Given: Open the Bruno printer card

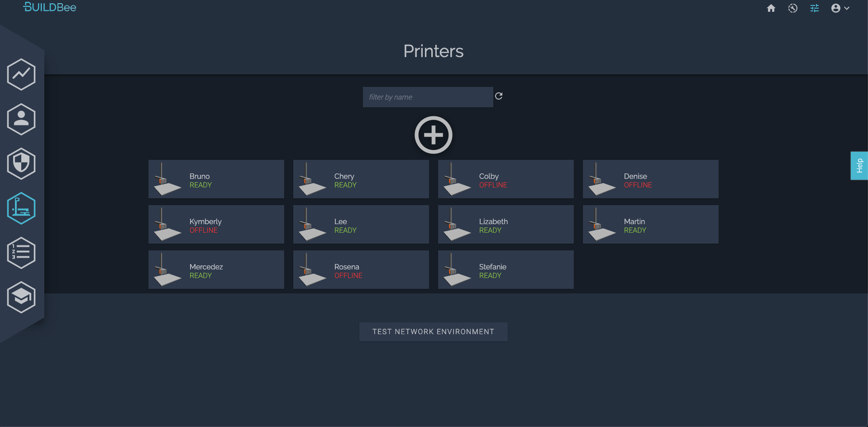Looking at the screenshot, I should tap(216, 179).
